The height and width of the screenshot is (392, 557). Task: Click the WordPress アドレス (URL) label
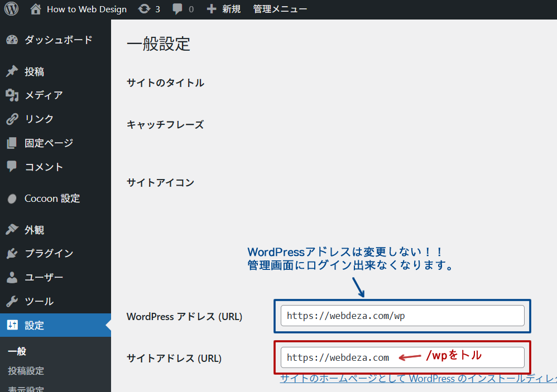184,316
